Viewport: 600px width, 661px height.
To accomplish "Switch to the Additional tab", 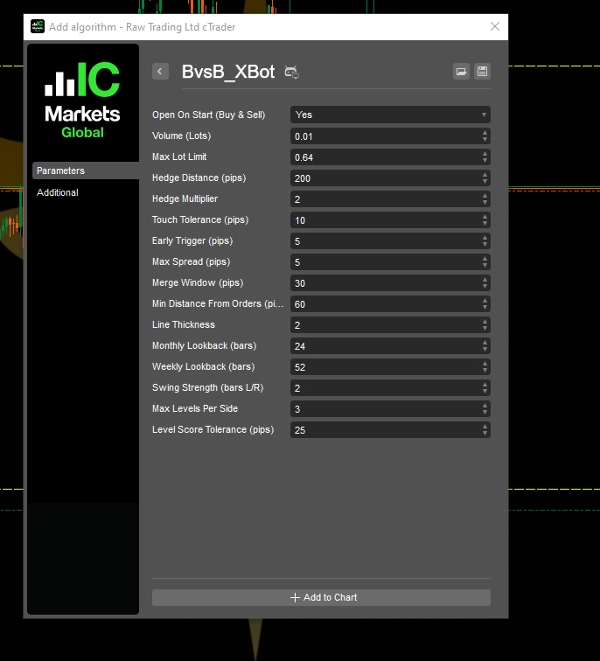I will pos(57,193).
